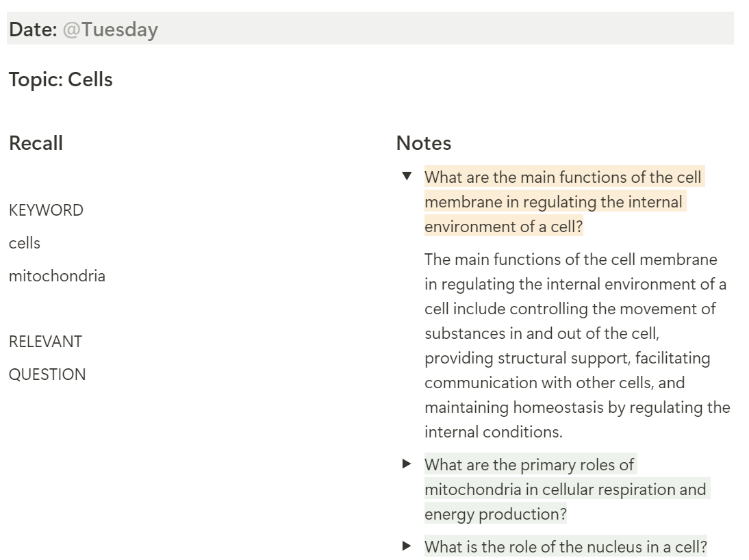
Task: Click the KEYWORD label in Recall
Action: tap(46, 210)
